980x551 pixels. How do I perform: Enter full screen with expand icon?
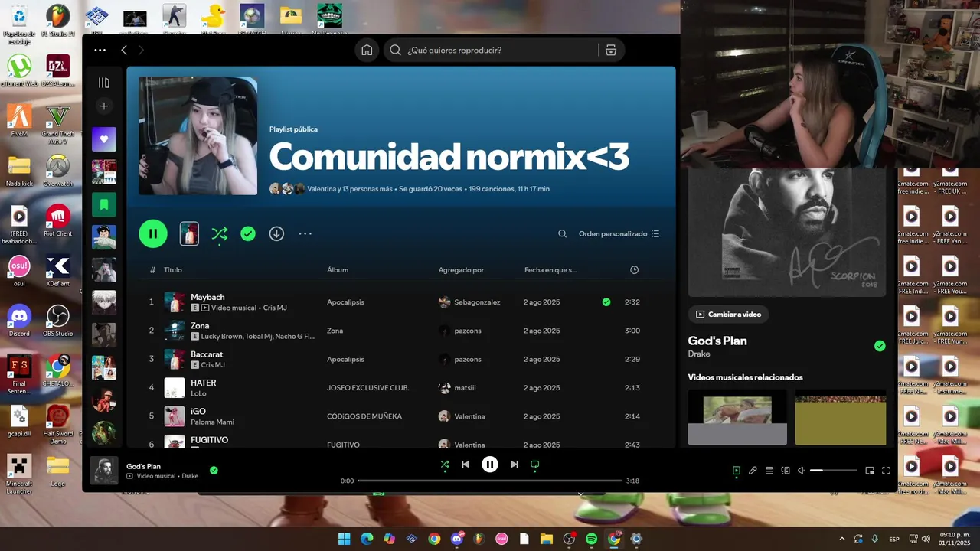coord(886,471)
